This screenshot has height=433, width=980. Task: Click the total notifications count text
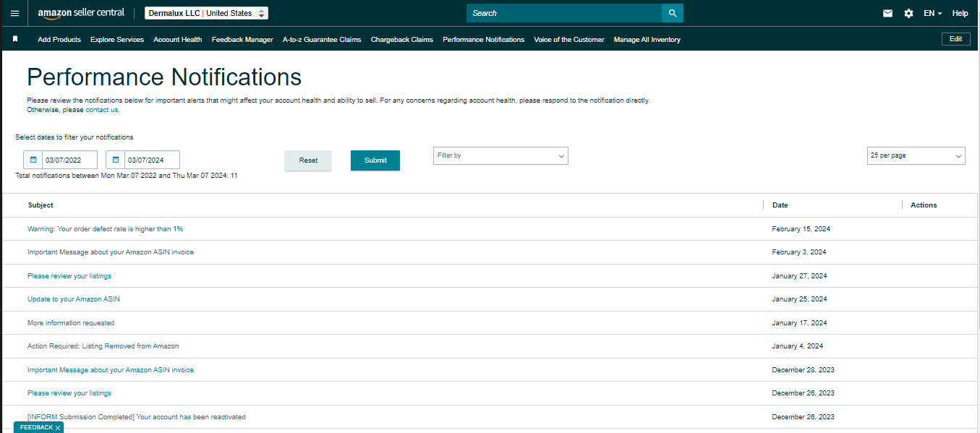(127, 176)
